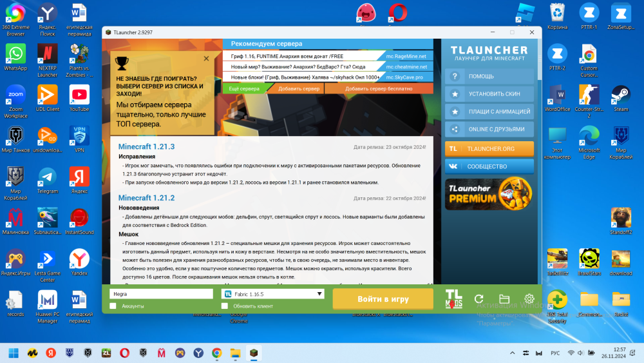Expand the Fabric 1.16.5 version dropdown

272,294
